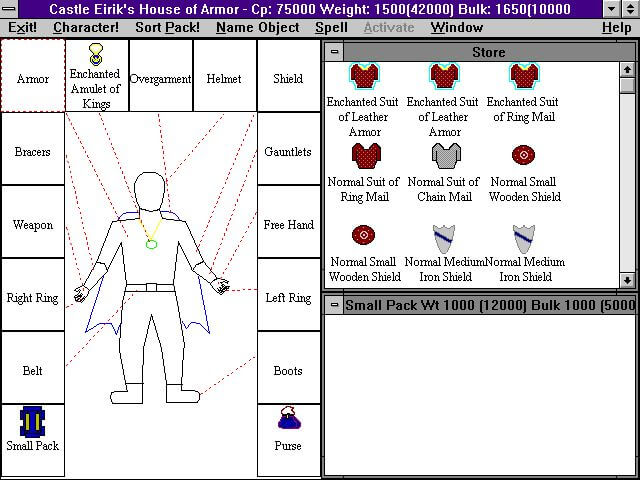The width and height of the screenshot is (640, 480).
Task: Click the Left Ring slot
Action: (289, 295)
